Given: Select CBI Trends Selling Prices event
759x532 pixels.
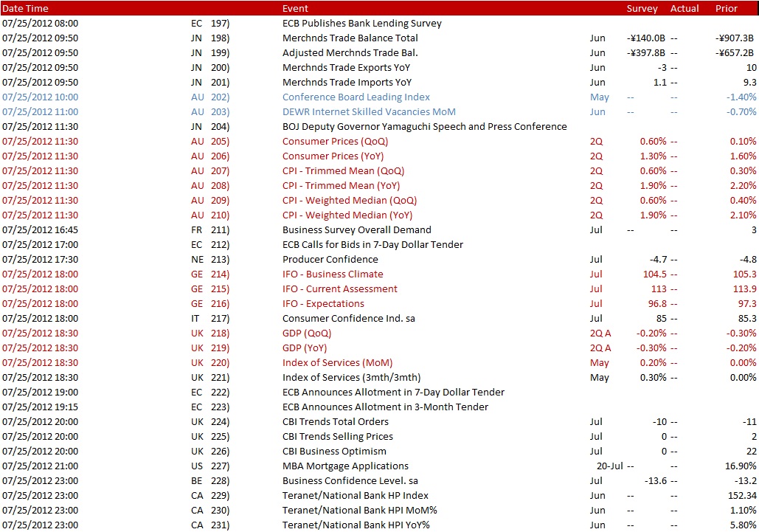Looking at the screenshot, I should click(x=337, y=436).
